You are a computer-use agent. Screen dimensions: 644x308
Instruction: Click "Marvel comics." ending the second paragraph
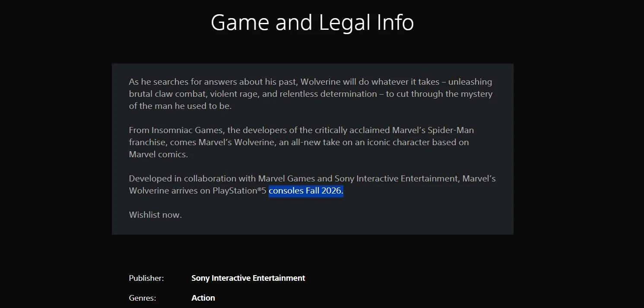(159, 154)
